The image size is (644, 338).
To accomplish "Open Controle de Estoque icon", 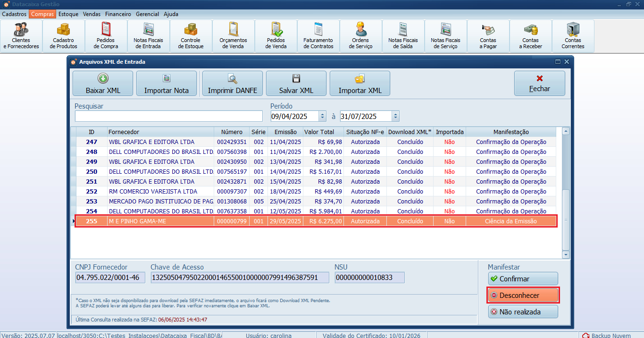I will click(x=191, y=36).
